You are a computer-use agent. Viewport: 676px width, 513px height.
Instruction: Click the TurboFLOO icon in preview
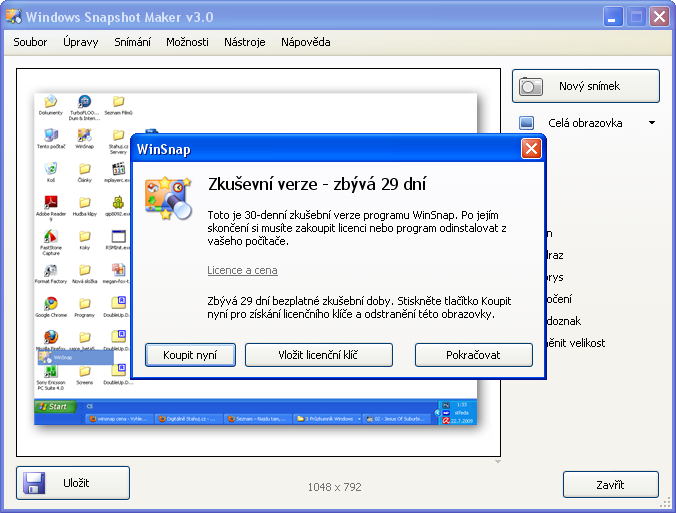pyautogui.click(x=84, y=107)
